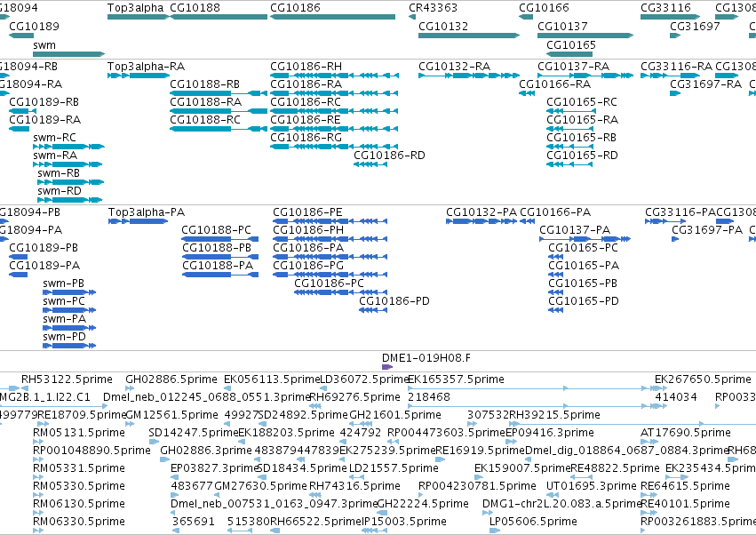Viewport: 756px width, 535px height.
Task: Click protein Top3alpha-PA
Action: [139, 221]
